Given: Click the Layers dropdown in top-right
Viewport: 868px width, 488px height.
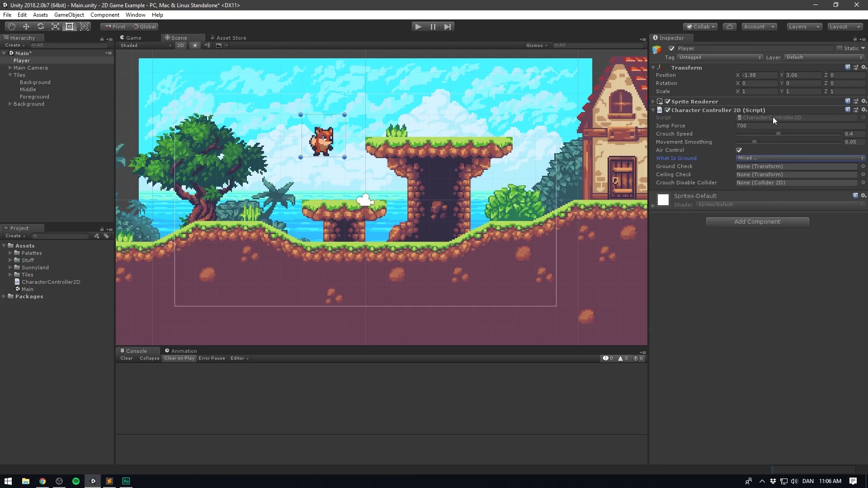Looking at the screenshot, I should [x=802, y=26].
